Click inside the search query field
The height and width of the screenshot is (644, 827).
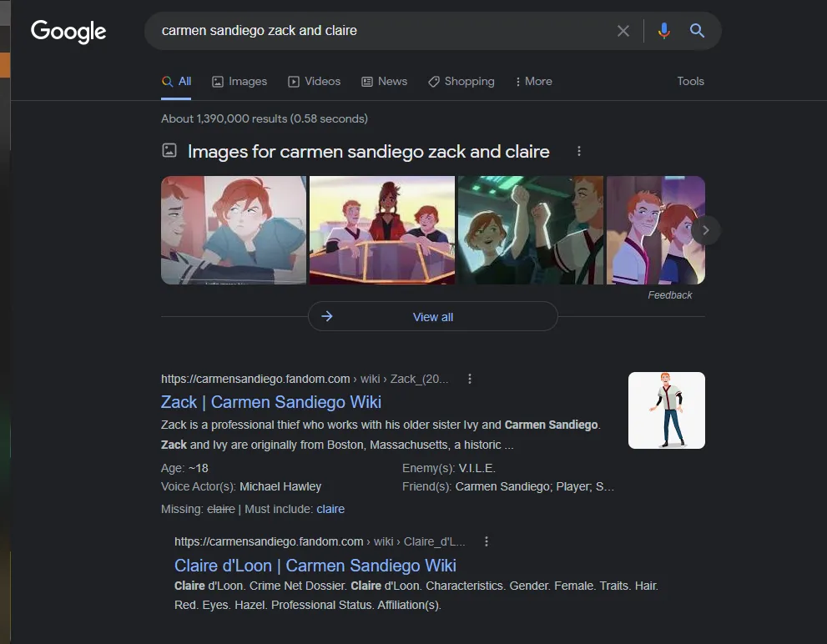pos(385,31)
